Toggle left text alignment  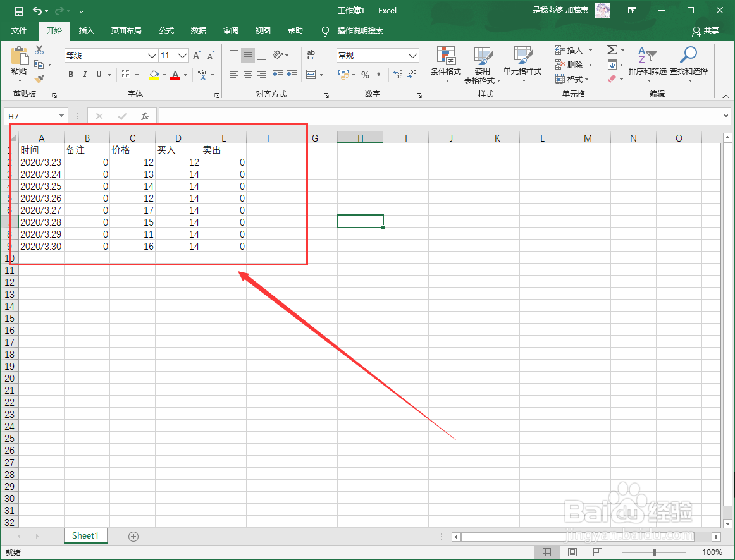pos(234,75)
